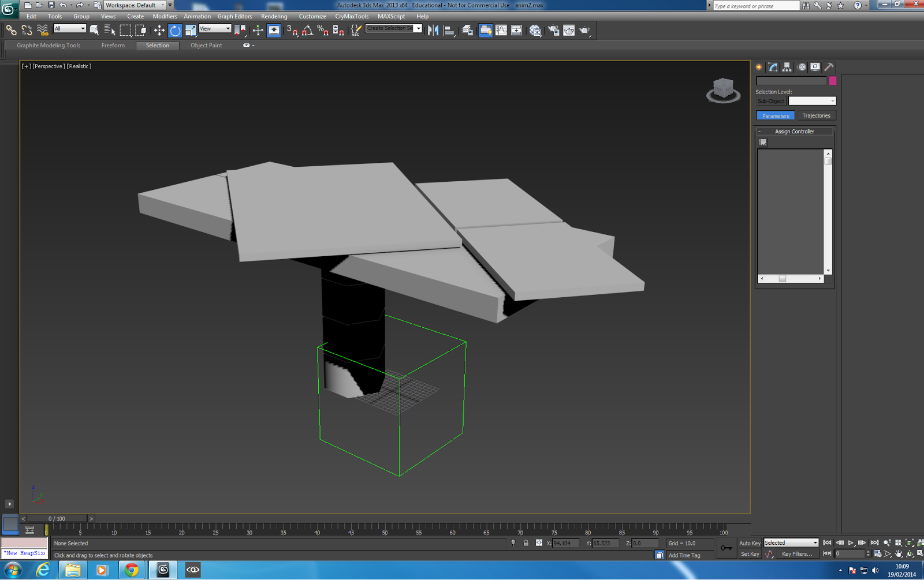This screenshot has width=924, height=580.
Task: Click the Trajectories button
Action: (816, 115)
